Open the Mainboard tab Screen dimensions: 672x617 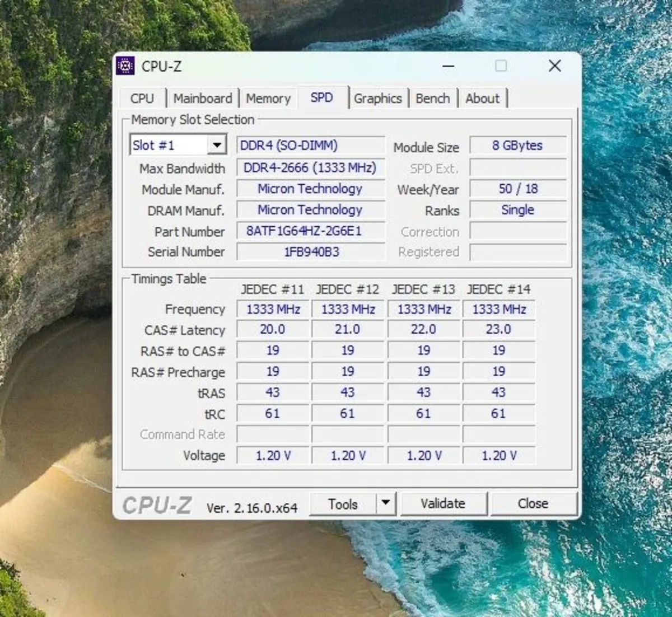click(203, 99)
